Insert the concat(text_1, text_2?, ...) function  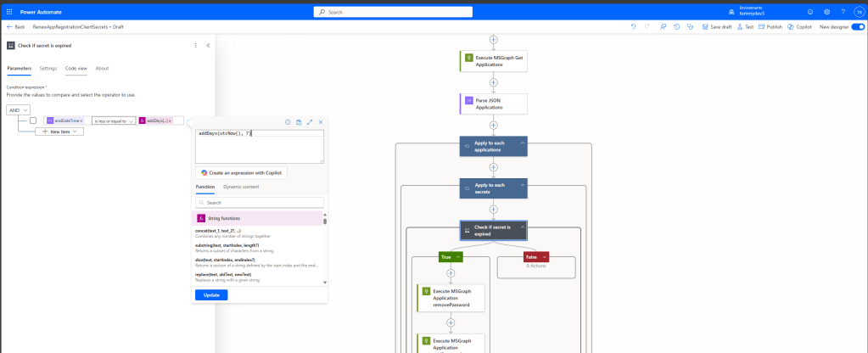[257, 233]
